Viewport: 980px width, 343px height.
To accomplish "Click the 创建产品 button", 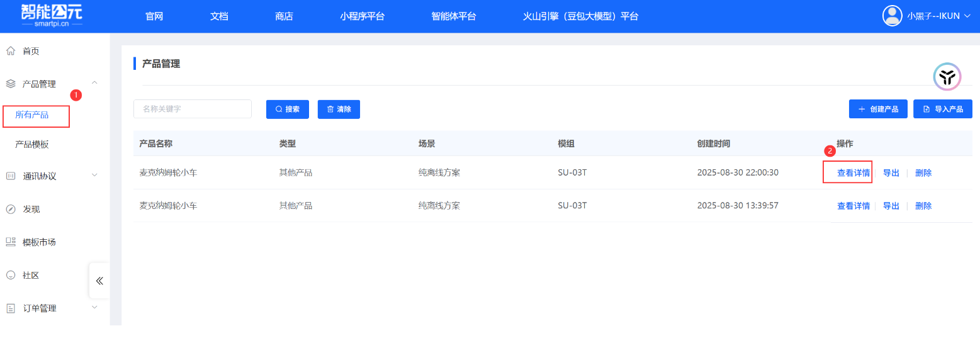I will tap(878, 109).
